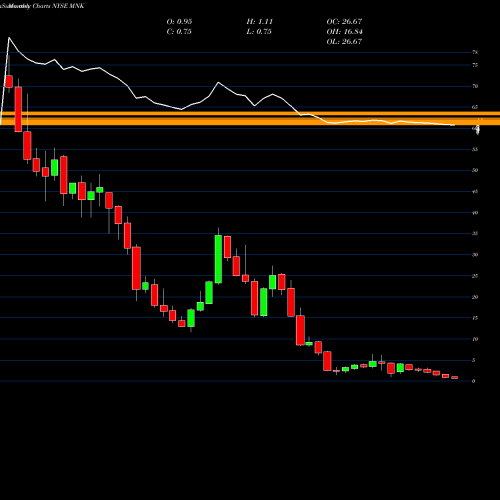The height and width of the screenshot is (500, 500).
Task: Select the high value 'H: 1.11'
Action: (260, 21)
